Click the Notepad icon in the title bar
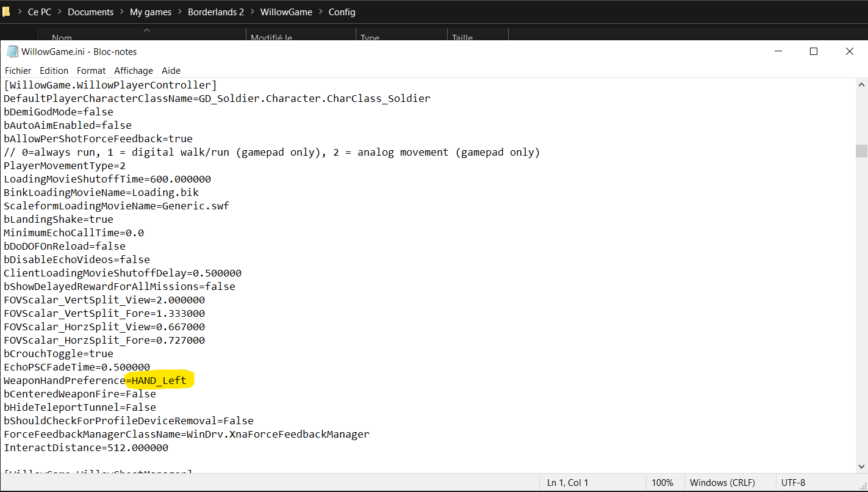 point(12,51)
